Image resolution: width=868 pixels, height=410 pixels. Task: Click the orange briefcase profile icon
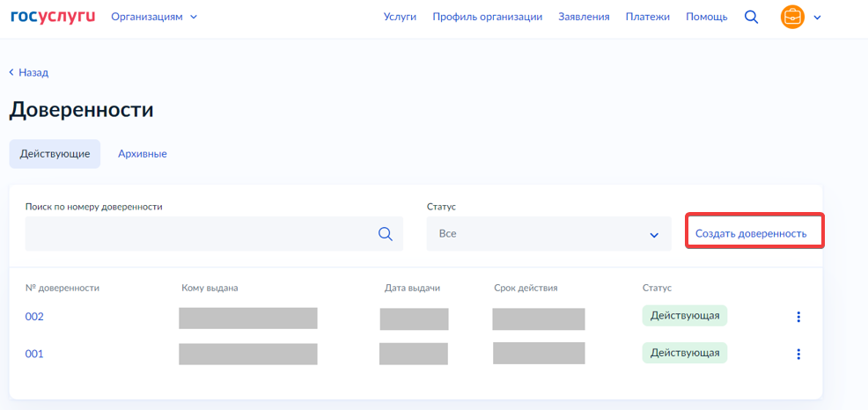pos(792,17)
